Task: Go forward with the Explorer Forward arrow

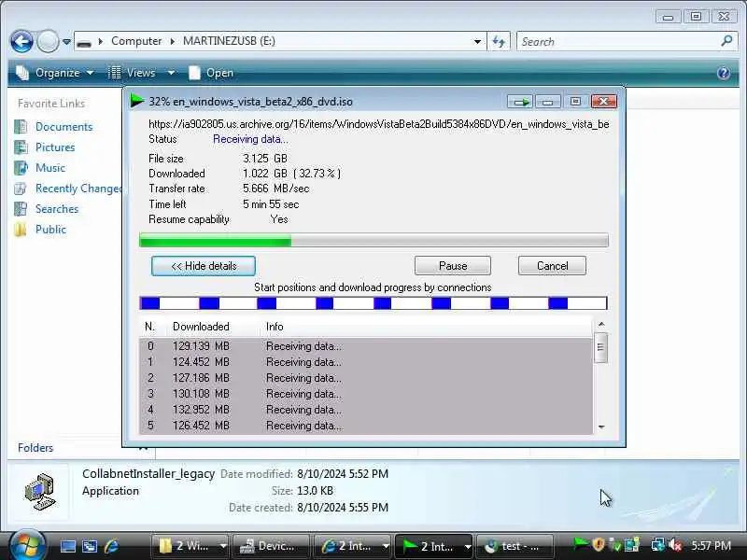Action: click(48, 41)
